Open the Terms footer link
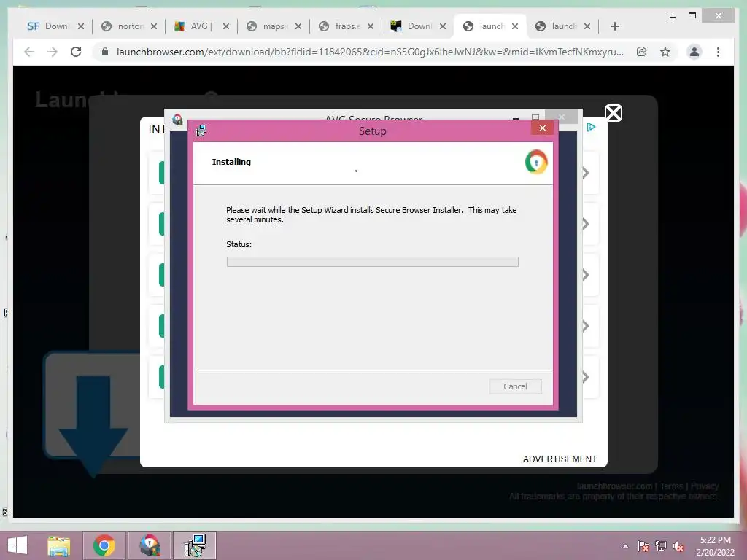Viewport: 747px width, 560px height. pyautogui.click(x=671, y=486)
